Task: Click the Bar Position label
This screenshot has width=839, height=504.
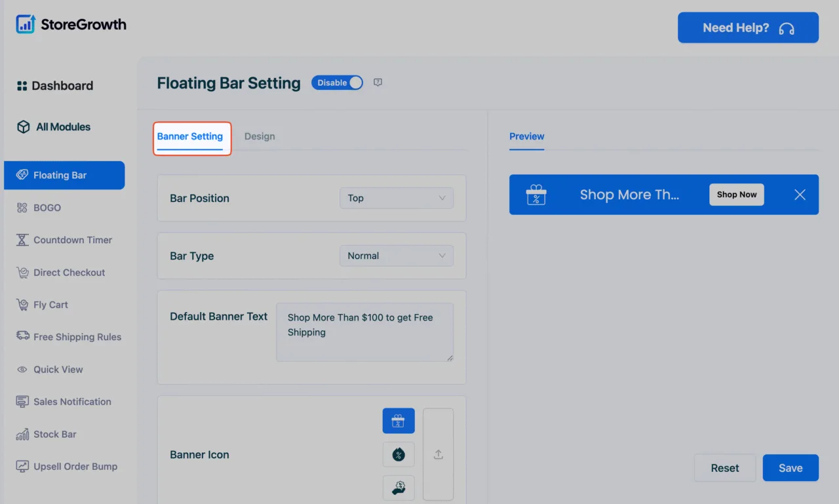Action: [199, 198]
